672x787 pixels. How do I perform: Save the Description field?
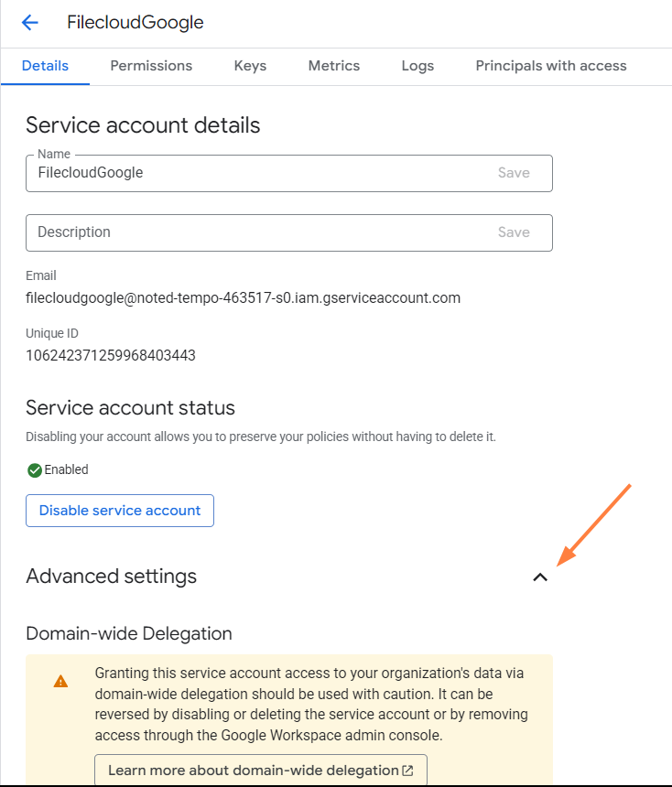514,232
